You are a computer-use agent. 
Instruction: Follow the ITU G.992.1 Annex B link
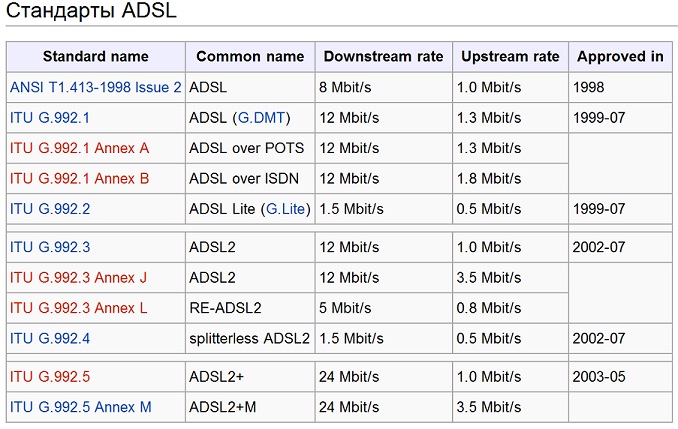coord(79,178)
